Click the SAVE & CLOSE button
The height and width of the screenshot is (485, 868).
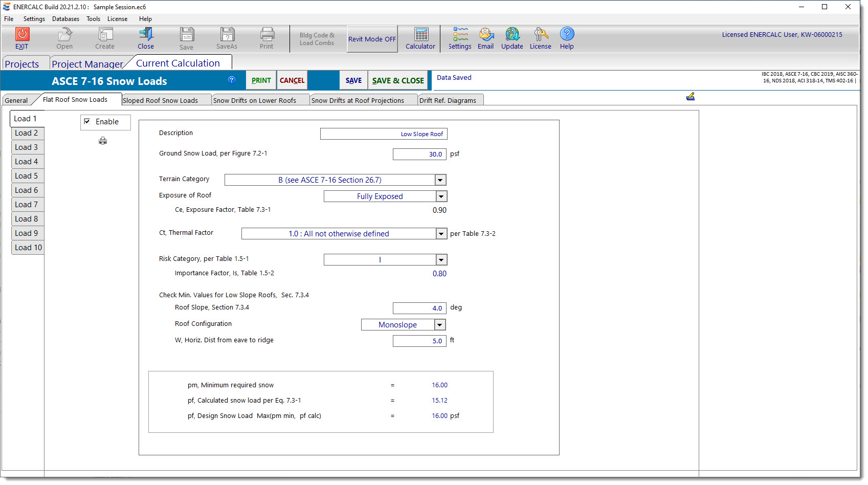398,81
